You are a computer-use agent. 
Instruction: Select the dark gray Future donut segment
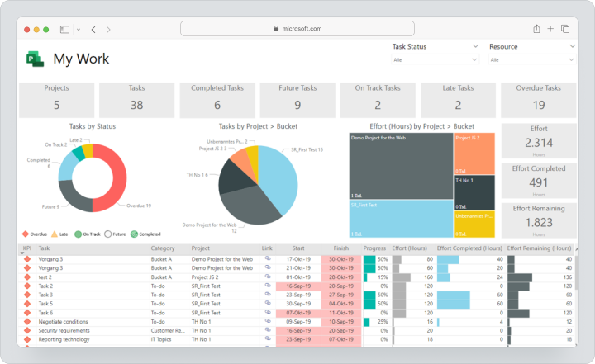[x=73, y=197]
